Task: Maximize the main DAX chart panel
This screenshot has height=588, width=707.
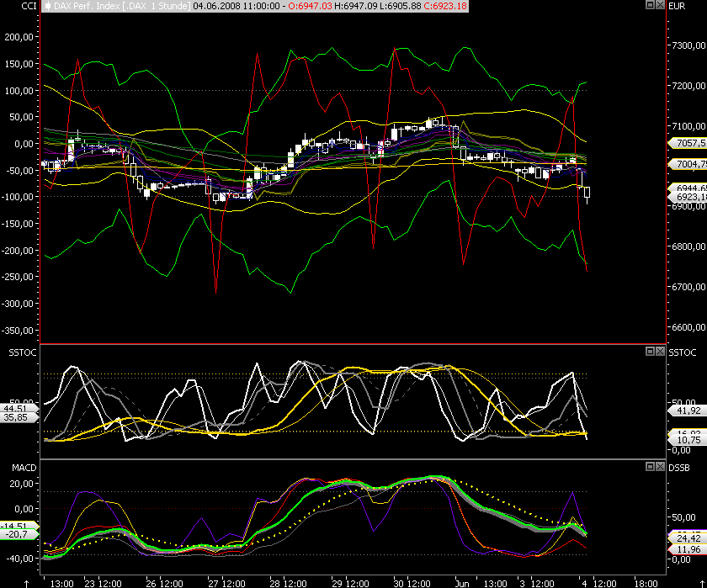Action: pyautogui.click(x=649, y=5)
